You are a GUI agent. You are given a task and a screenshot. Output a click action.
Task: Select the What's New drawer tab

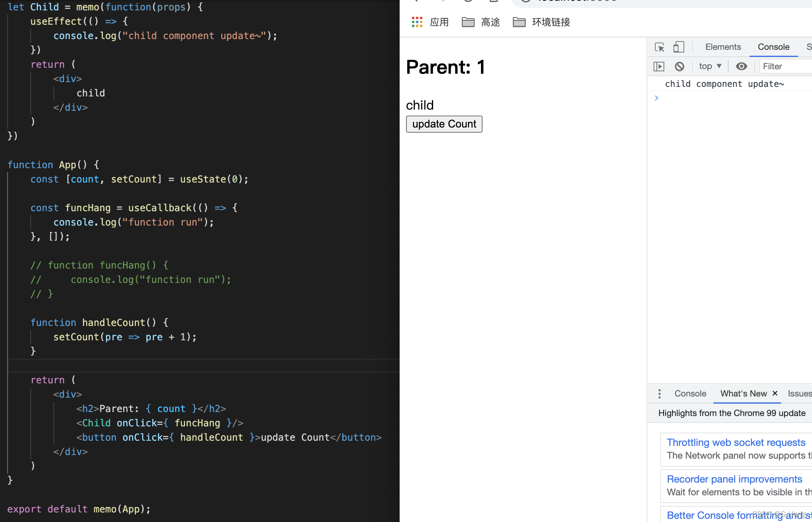click(x=743, y=394)
